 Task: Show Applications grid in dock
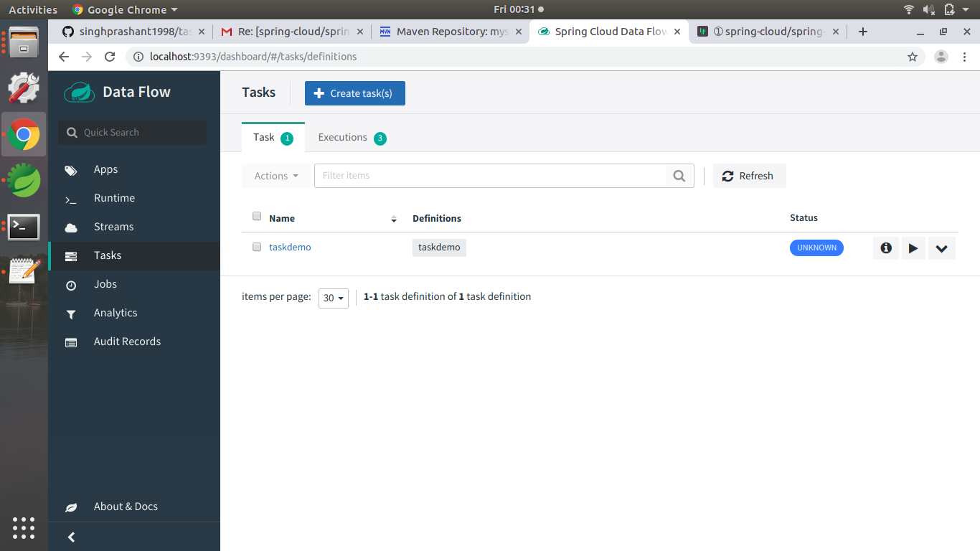[x=24, y=528]
